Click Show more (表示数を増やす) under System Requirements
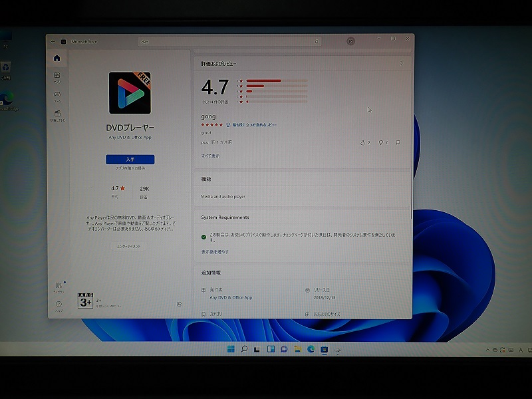 click(x=215, y=252)
